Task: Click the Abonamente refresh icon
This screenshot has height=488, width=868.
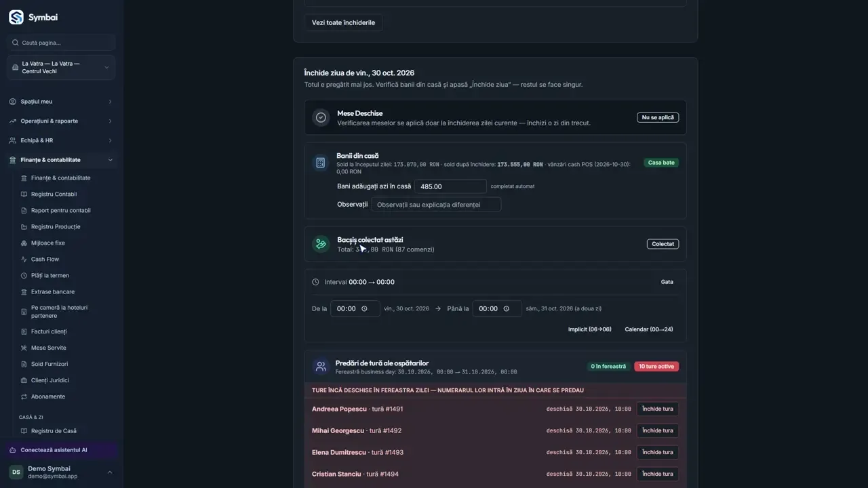Action: [x=24, y=396]
